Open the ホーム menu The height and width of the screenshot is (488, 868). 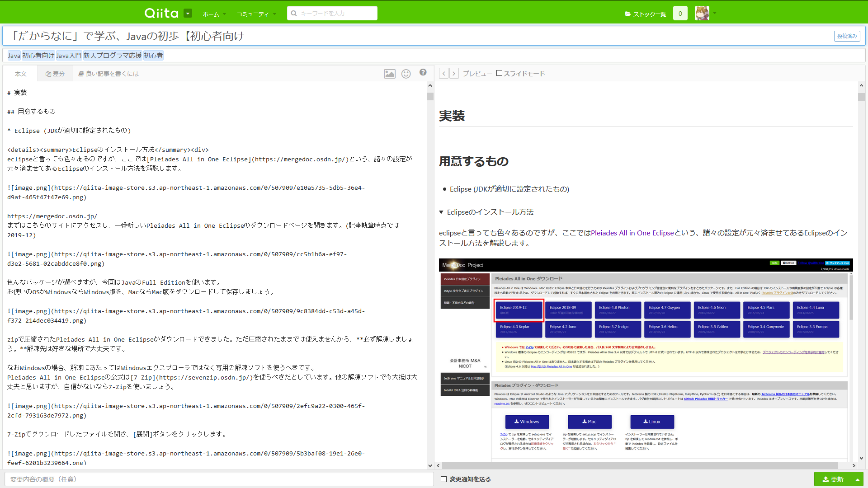tap(214, 14)
